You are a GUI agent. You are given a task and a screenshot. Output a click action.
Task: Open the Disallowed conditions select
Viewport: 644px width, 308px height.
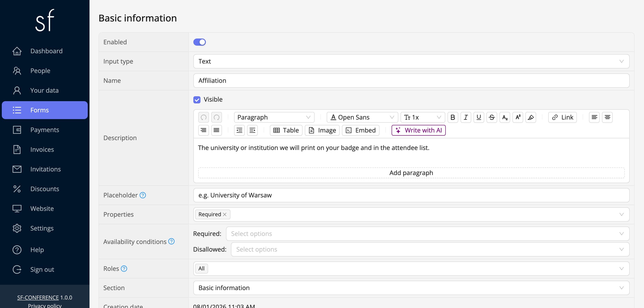click(x=430, y=249)
